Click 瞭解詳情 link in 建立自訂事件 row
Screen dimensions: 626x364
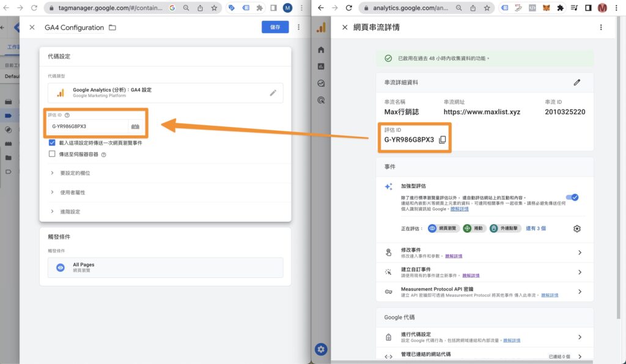coord(471,275)
